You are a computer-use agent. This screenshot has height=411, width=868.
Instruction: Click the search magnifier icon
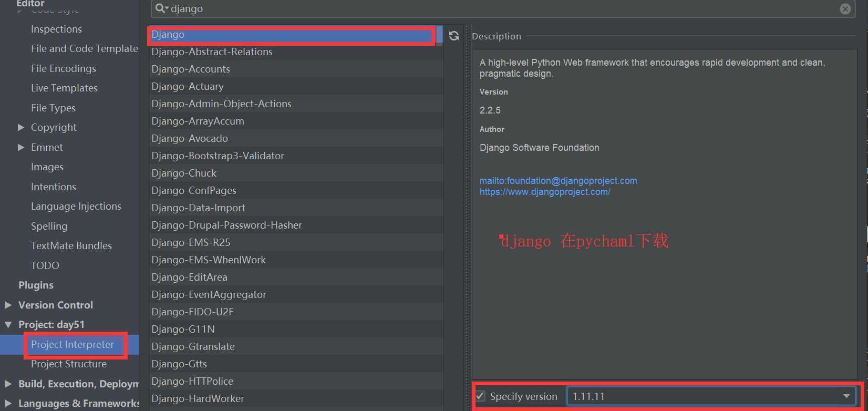coord(161,8)
